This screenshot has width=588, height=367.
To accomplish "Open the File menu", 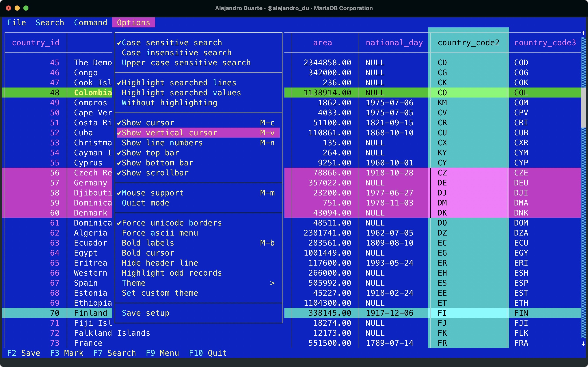I will click(17, 23).
